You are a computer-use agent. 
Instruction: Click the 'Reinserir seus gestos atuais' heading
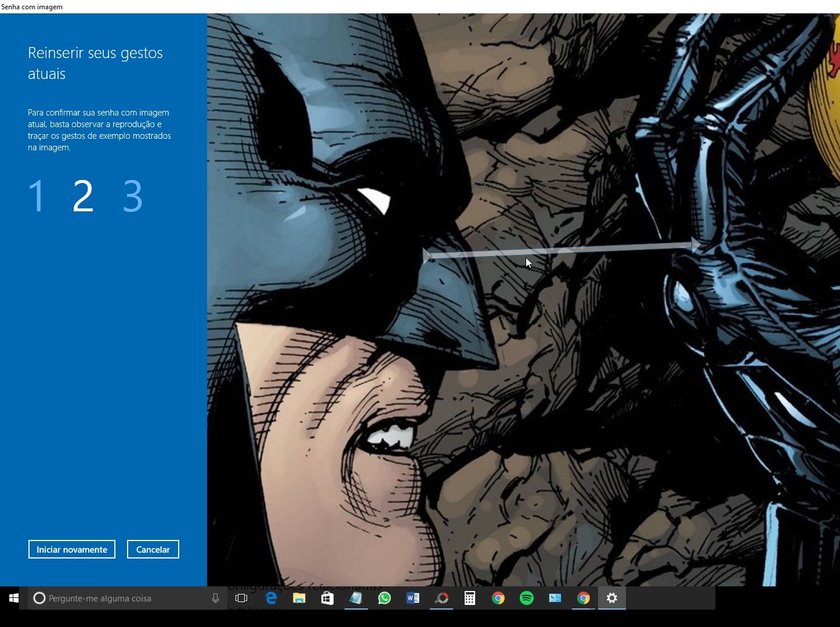point(95,63)
